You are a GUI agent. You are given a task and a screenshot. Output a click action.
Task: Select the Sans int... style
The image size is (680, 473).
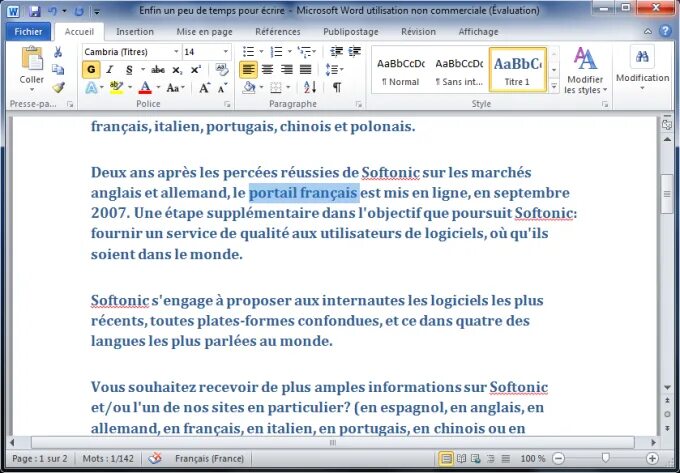coord(459,70)
